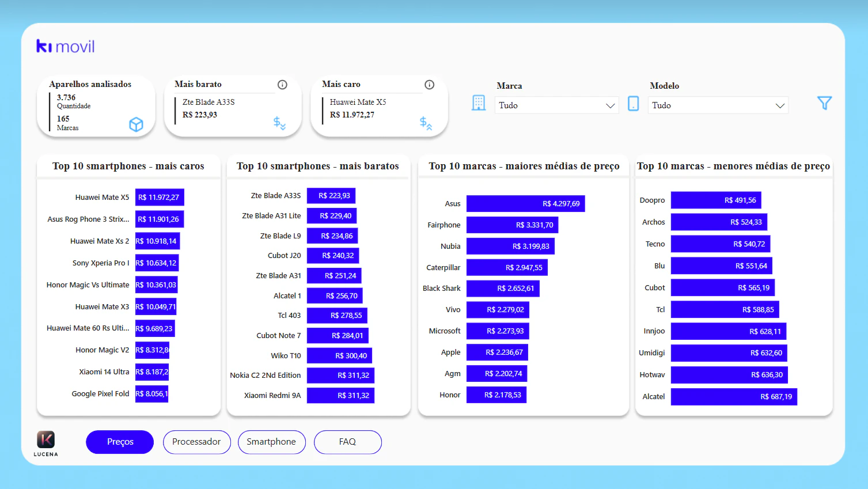The image size is (868, 489).
Task: Click the Innjoo brand label
Action: [654, 331]
